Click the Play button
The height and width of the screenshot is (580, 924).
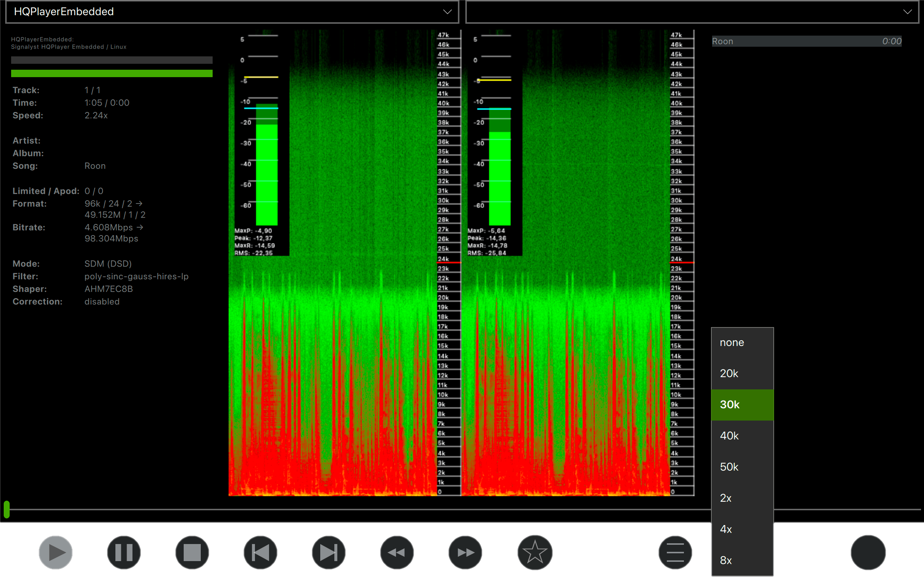coord(56,553)
